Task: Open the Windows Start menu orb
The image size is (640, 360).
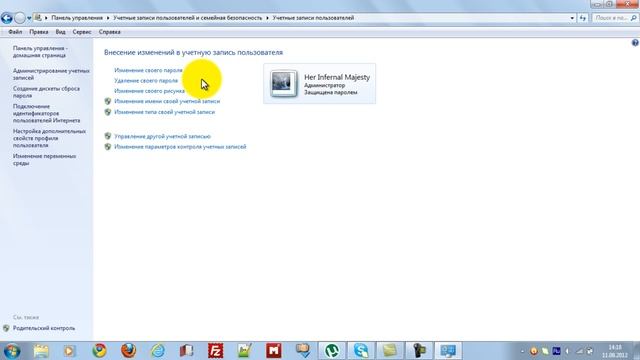Action: point(11,351)
